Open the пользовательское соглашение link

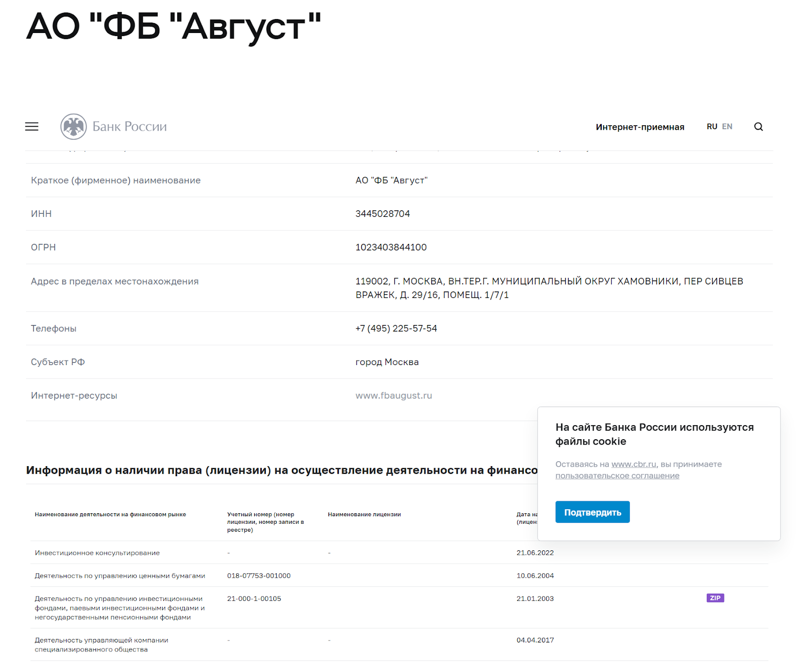(x=617, y=476)
